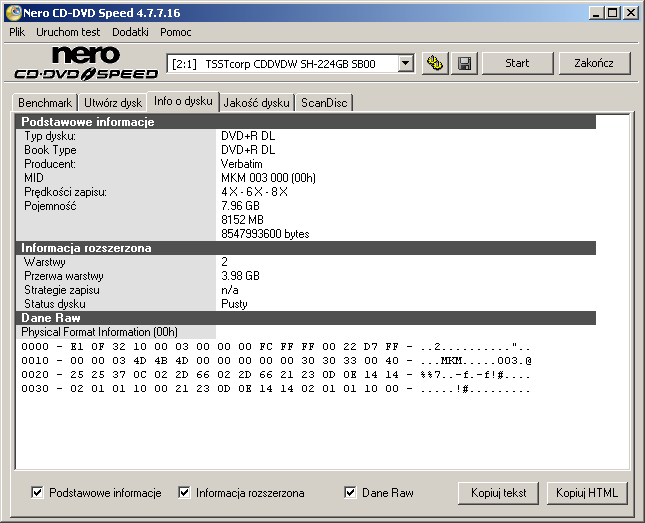645x523 pixels.
Task: Click the Start button
Action: (517, 63)
